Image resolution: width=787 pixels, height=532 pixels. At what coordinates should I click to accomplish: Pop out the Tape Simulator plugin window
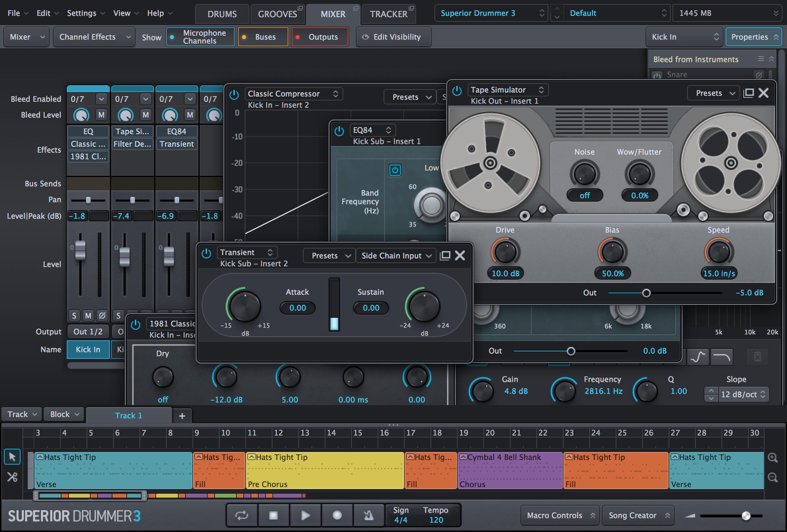click(x=748, y=93)
